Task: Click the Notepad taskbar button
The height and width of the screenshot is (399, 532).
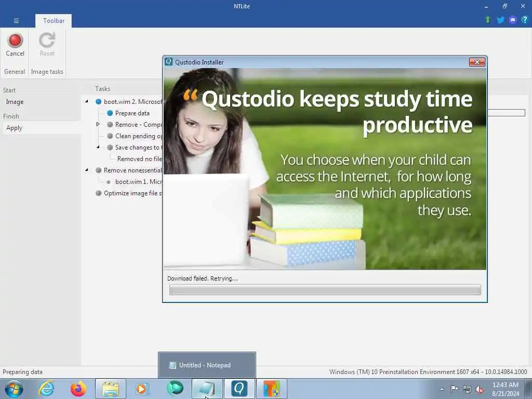Action: point(207,389)
